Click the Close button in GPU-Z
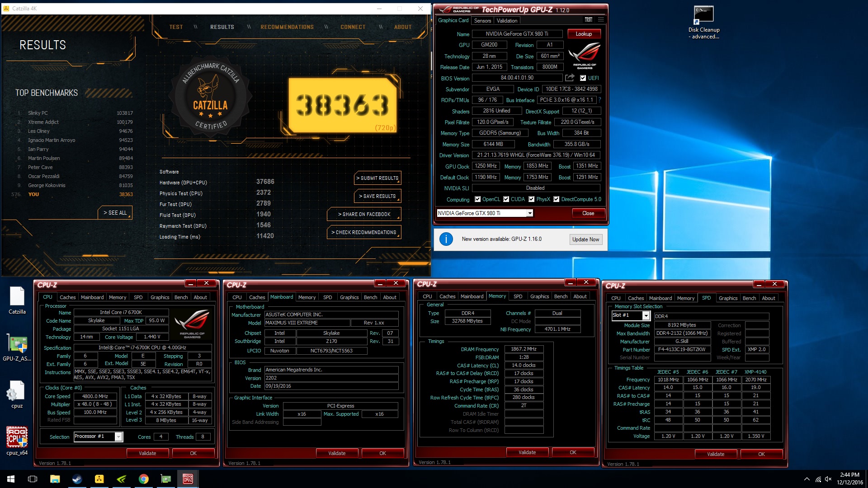Image resolution: width=868 pixels, height=488 pixels. click(588, 213)
